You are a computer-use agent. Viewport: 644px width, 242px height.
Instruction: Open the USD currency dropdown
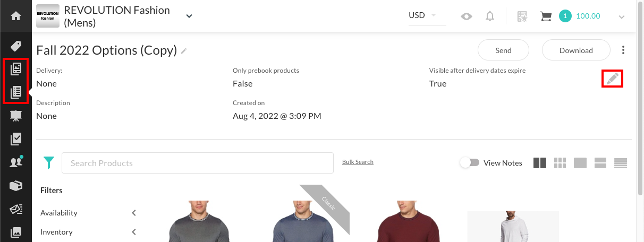click(423, 15)
